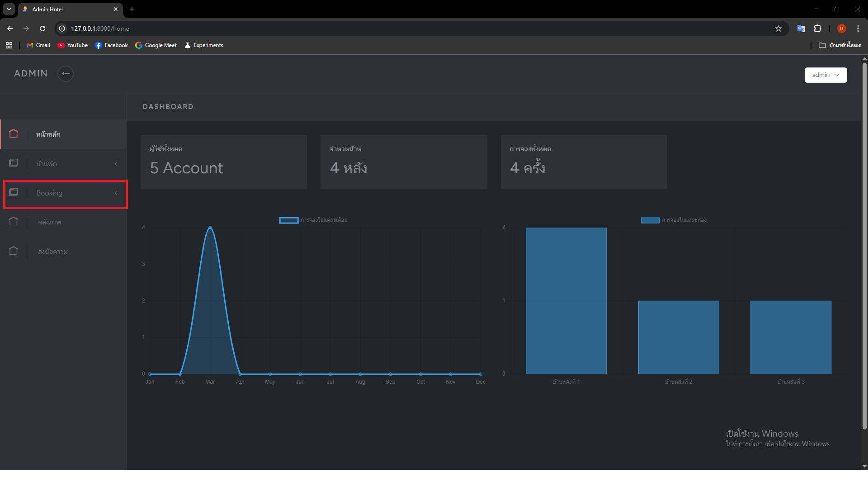Click the บ้านหลังที่ 1 bar in chart
This screenshot has width=868, height=486.
566,301
